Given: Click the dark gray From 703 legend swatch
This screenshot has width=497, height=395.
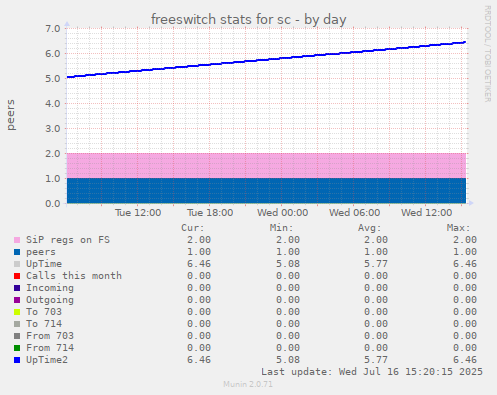Looking at the screenshot, I should (17, 336).
